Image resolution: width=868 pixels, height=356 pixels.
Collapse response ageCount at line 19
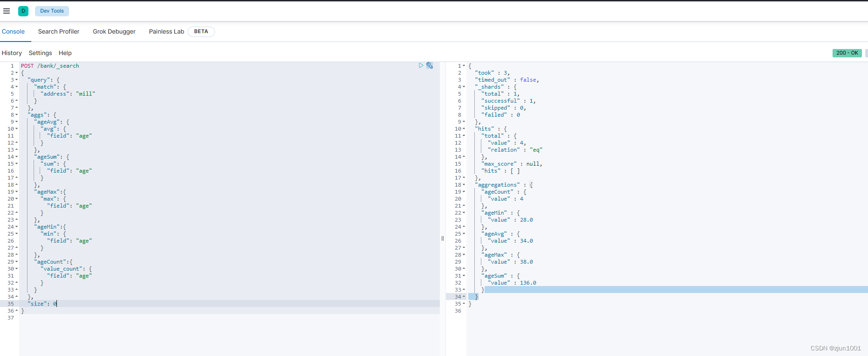[x=464, y=192]
